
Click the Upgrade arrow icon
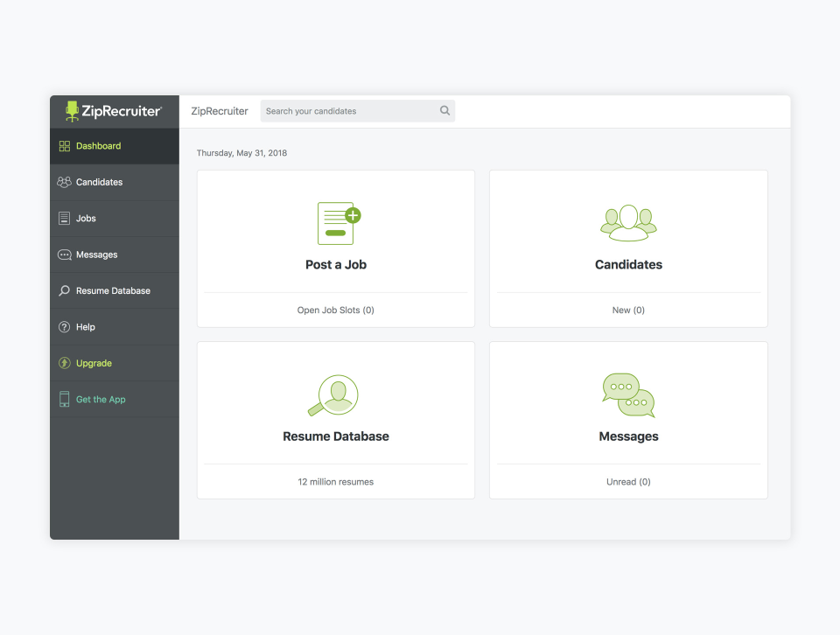[64, 362]
